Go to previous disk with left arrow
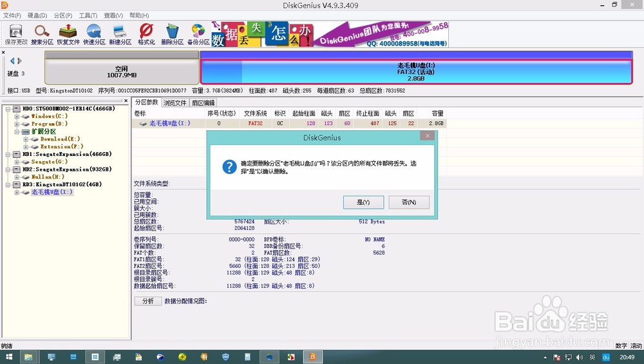Screen dimensions: 644x364 coord(12,61)
